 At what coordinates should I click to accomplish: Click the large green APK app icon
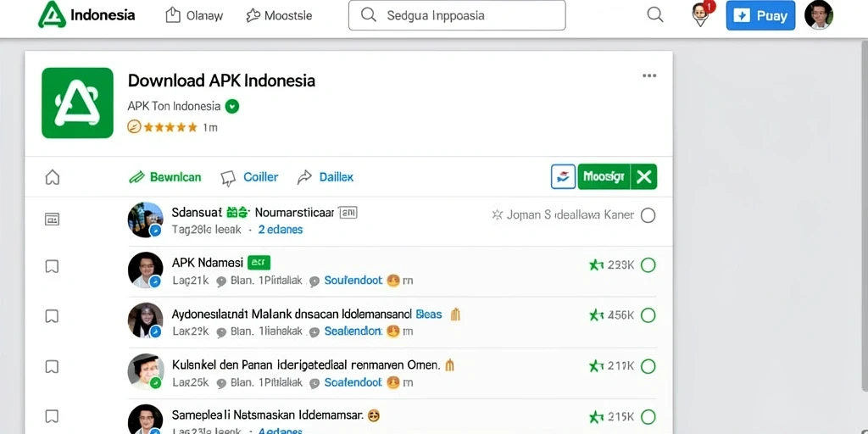pyautogui.click(x=77, y=103)
